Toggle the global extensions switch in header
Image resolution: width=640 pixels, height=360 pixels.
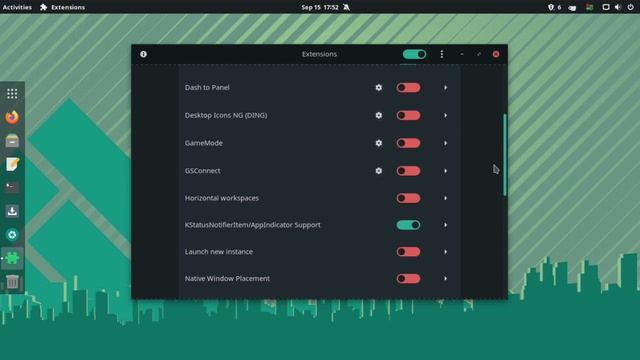(x=414, y=54)
